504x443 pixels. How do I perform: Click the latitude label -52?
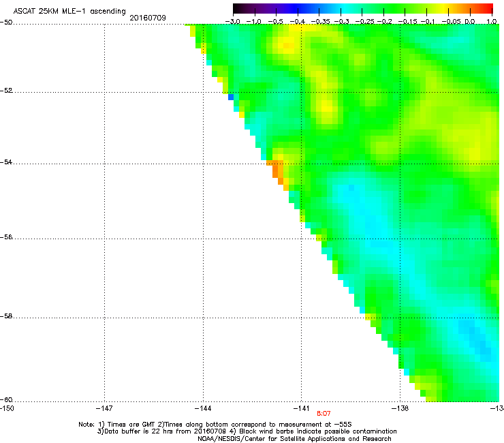click(x=6, y=91)
